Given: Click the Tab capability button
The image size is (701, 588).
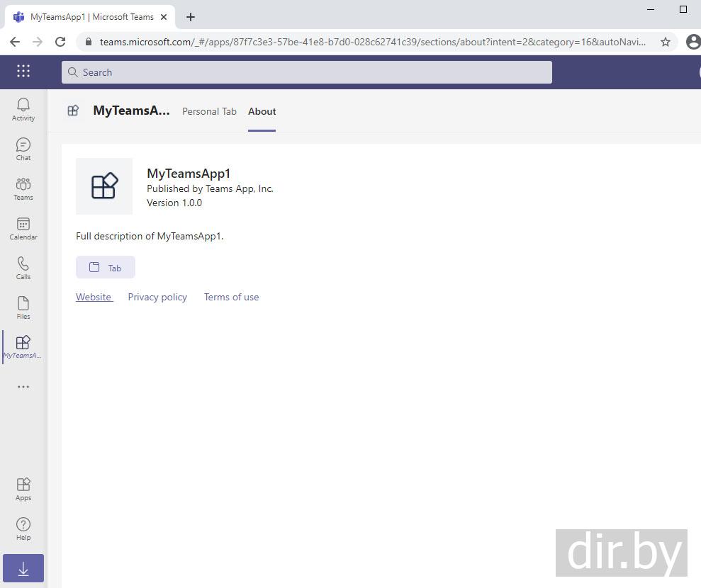Looking at the screenshot, I should pyautogui.click(x=105, y=268).
